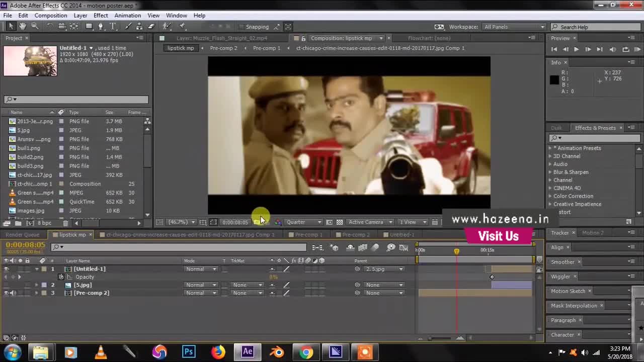Select the Rotation tool
644x362 pixels.
(50, 27)
